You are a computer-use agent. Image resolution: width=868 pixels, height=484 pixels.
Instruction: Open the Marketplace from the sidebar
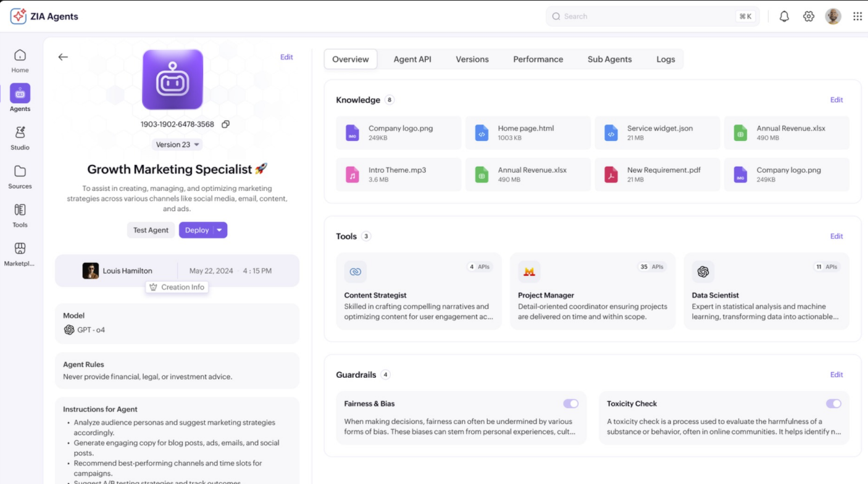[x=20, y=252]
